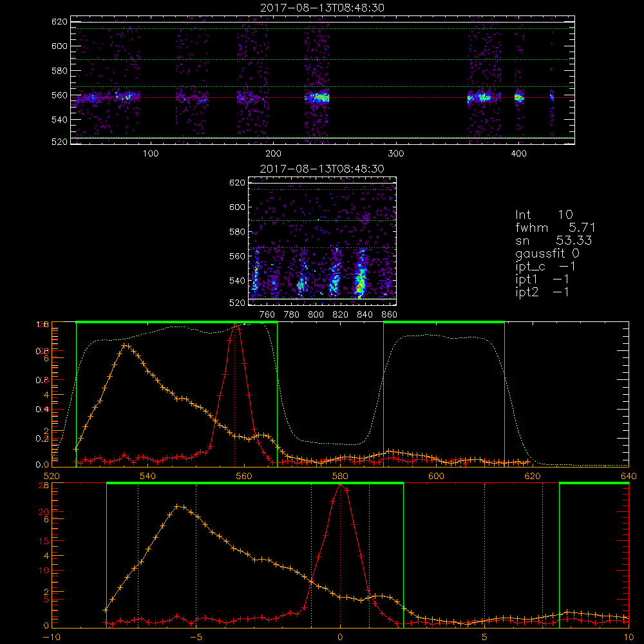
Task: Click the "600" x-axis label of the 520–640 profile plot
Action: coord(436,476)
